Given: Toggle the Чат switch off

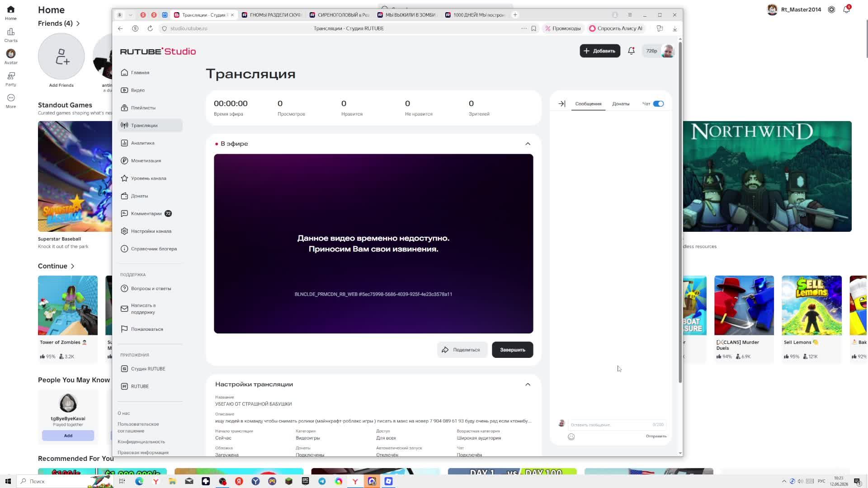Looking at the screenshot, I should 658,104.
